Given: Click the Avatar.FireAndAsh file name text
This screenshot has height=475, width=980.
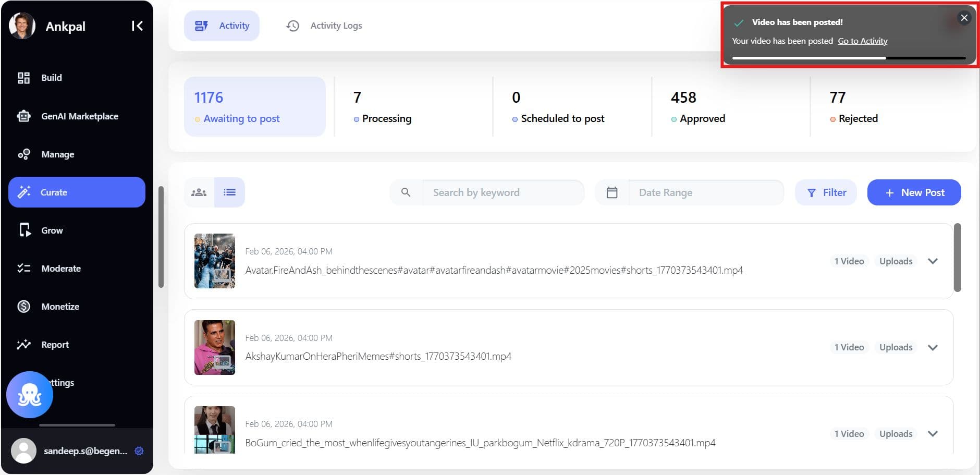Looking at the screenshot, I should point(494,270).
